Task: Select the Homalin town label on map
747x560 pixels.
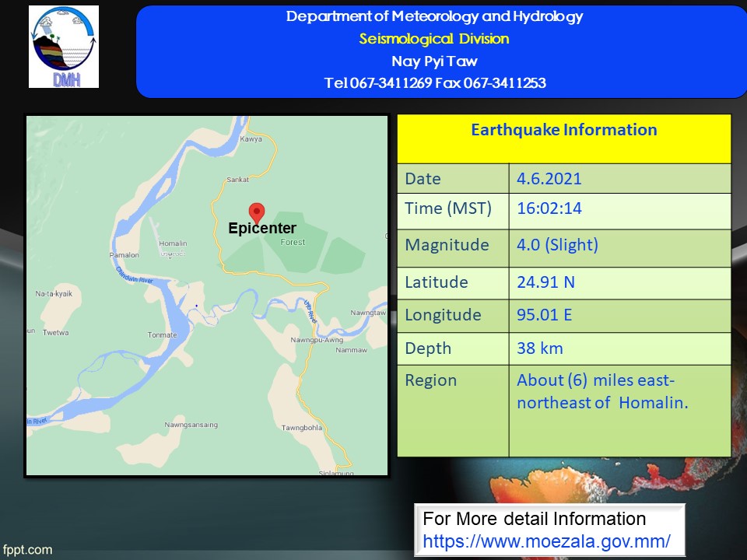Action: [173, 243]
